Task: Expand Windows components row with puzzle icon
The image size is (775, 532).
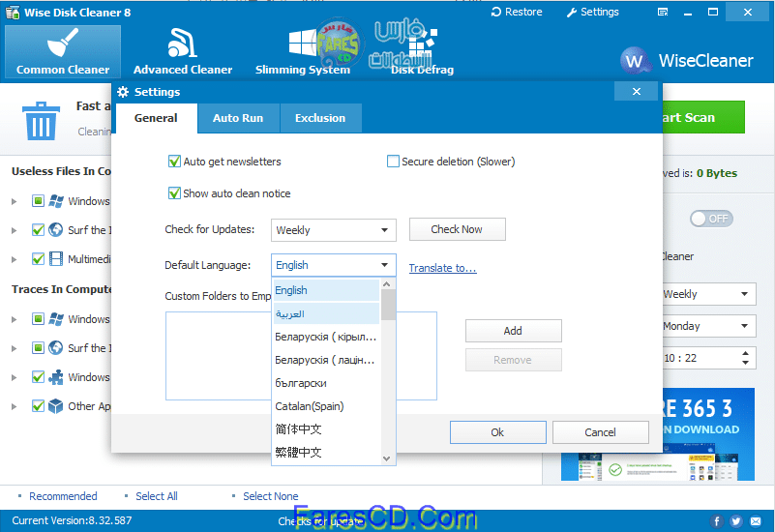Action: coord(15,377)
